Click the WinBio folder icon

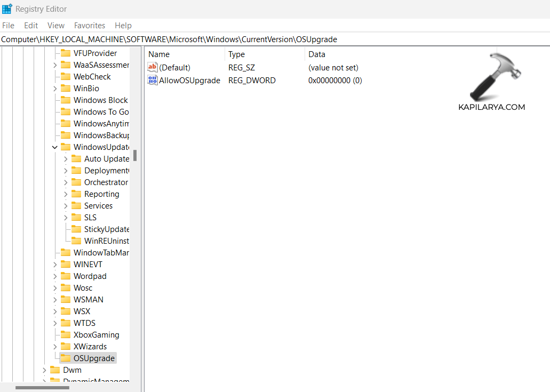pyautogui.click(x=66, y=89)
